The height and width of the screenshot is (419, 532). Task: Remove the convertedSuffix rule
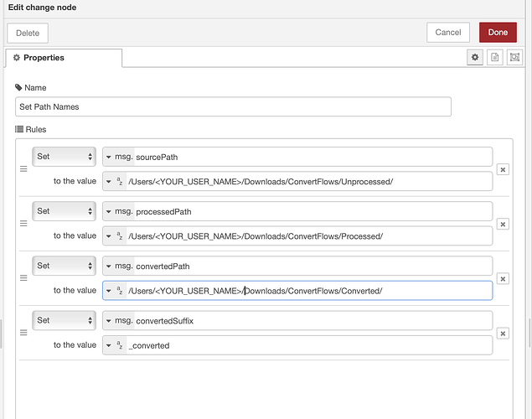503,333
